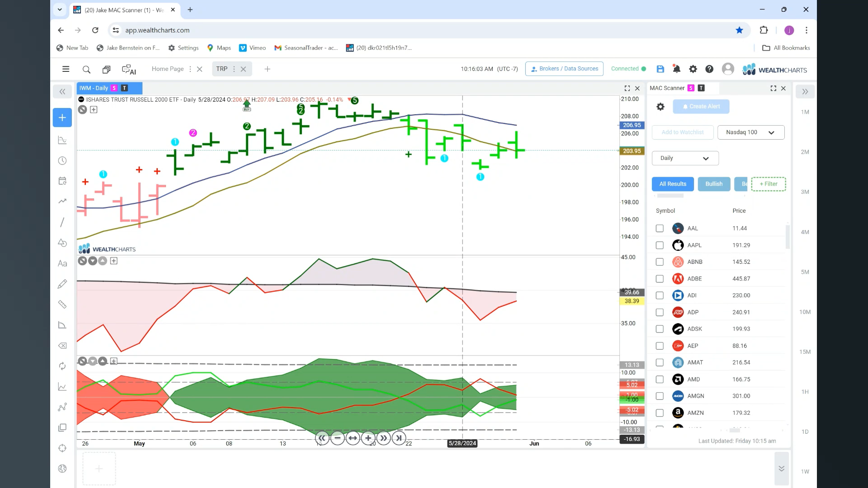868x488 pixels.
Task: Click the Create Alert button
Action: pyautogui.click(x=701, y=107)
